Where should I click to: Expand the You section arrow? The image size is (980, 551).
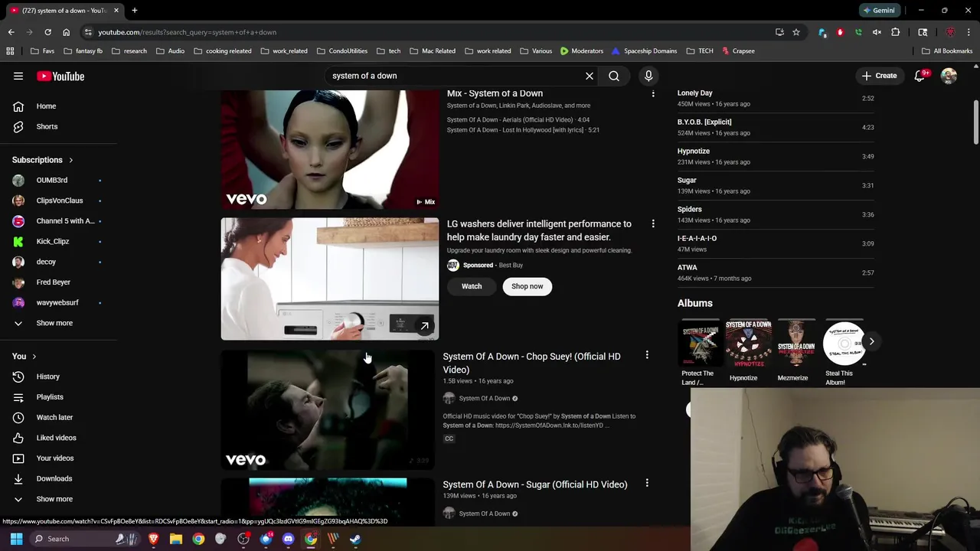pos(34,357)
